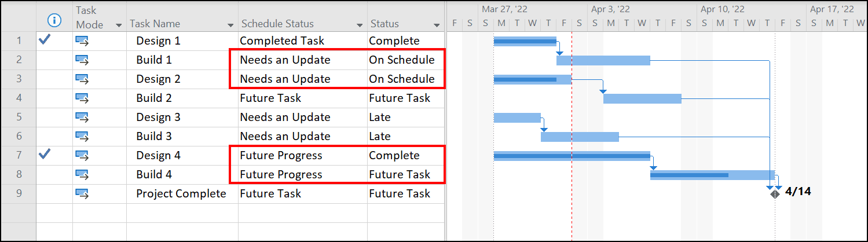Click the Build 4 Gantt progress bar

click(x=689, y=175)
